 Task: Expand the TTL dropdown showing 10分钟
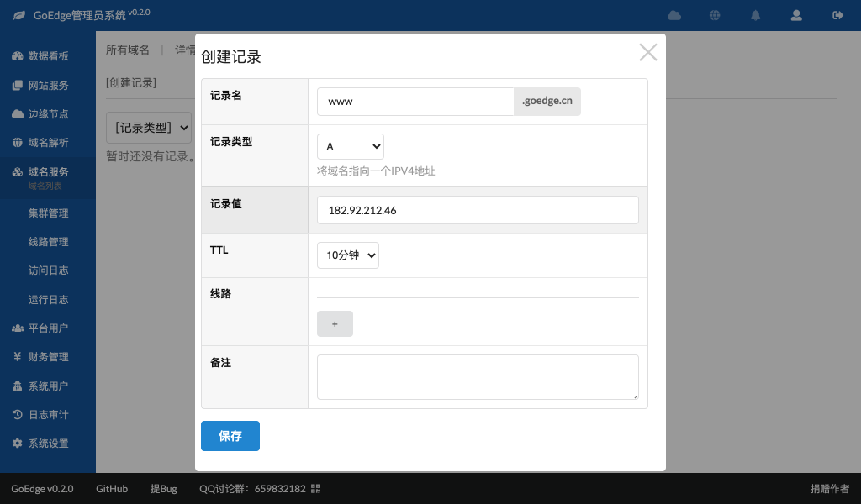click(347, 255)
